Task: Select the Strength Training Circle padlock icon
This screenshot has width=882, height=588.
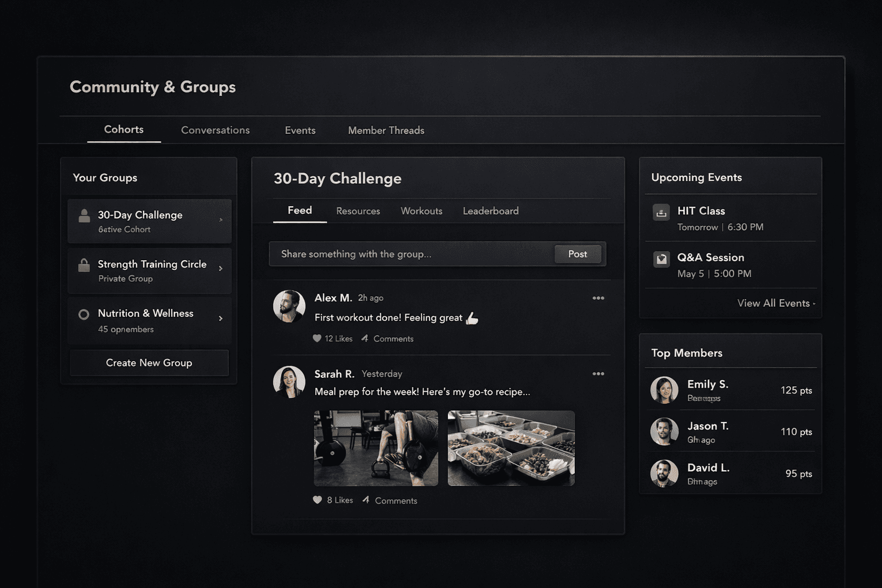Action: click(x=84, y=265)
